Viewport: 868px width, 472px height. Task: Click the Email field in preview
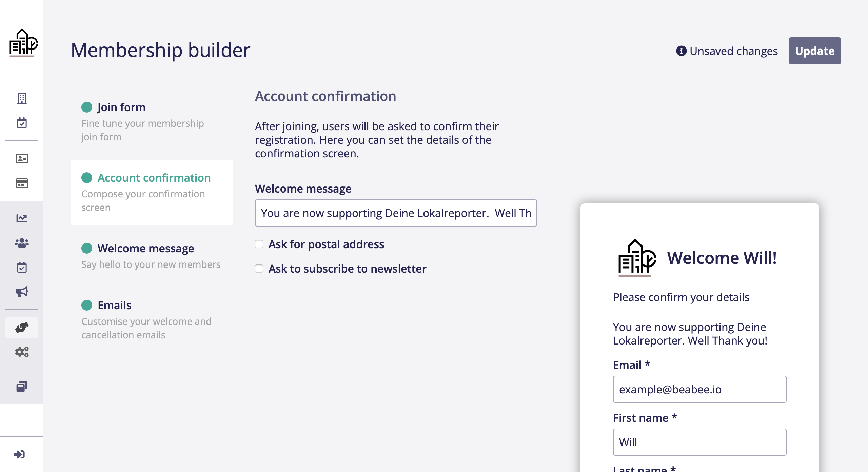[699, 389]
